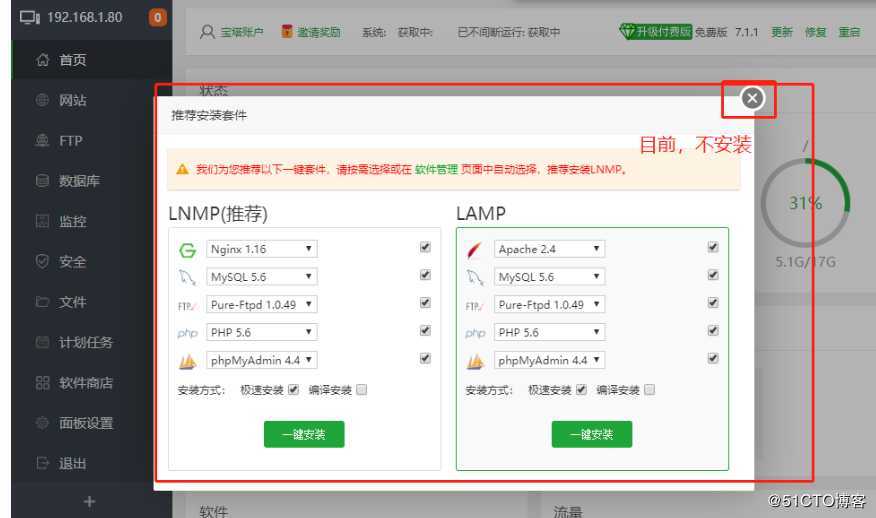
Task: Click the gear icon beside 面板设置
Action: (x=42, y=423)
